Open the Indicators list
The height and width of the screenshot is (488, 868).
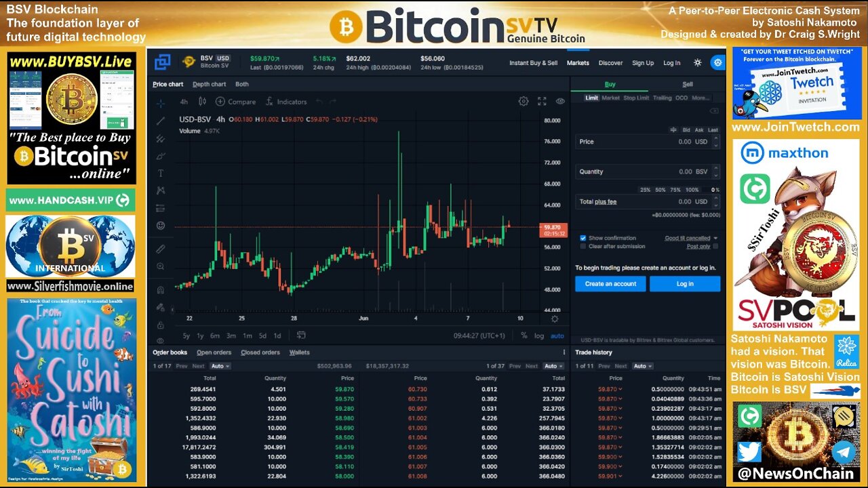pyautogui.click(x=285, y=102)
